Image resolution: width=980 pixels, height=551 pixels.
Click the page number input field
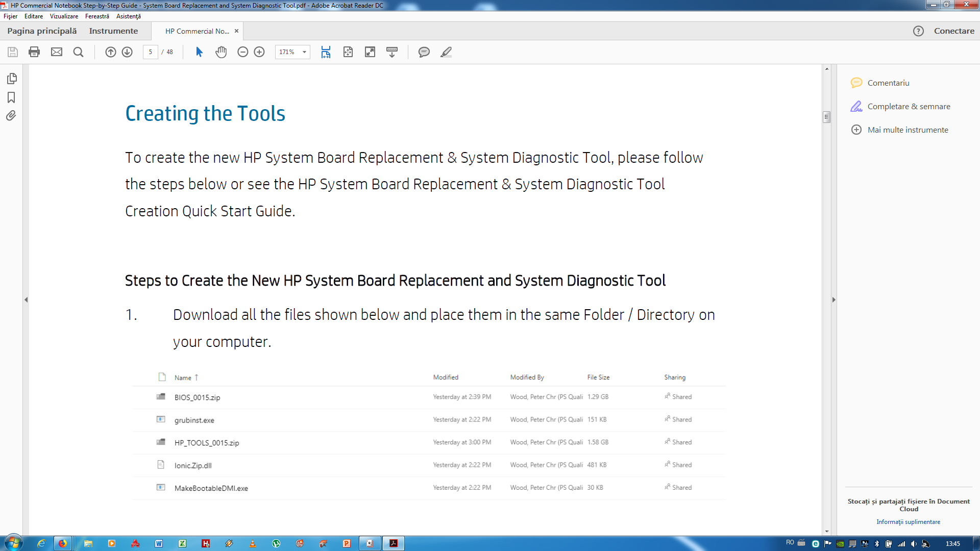(151, 52)
